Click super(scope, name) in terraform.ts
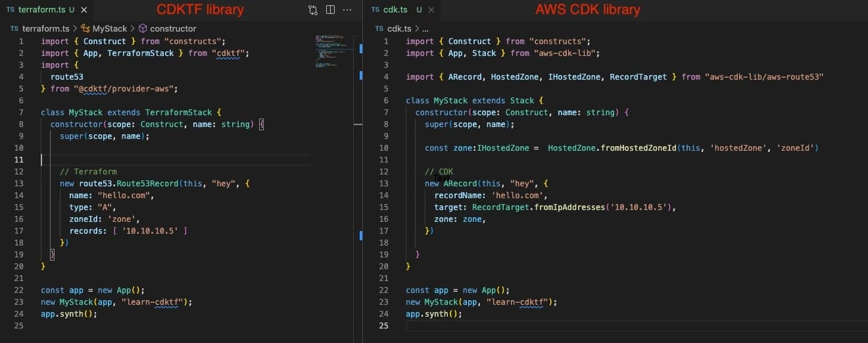The image size is (868, 343). click(105, 136)
